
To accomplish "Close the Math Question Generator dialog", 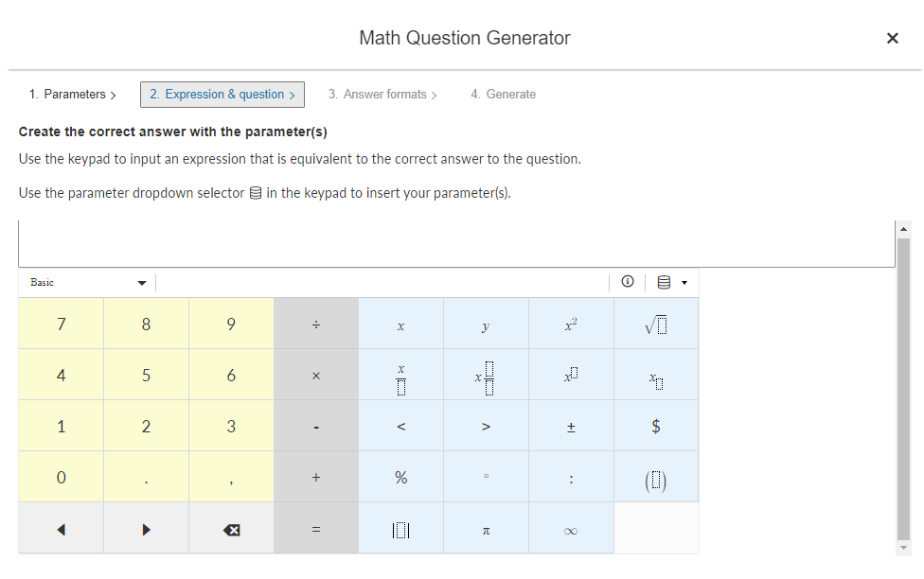I will tap(892, 39).
